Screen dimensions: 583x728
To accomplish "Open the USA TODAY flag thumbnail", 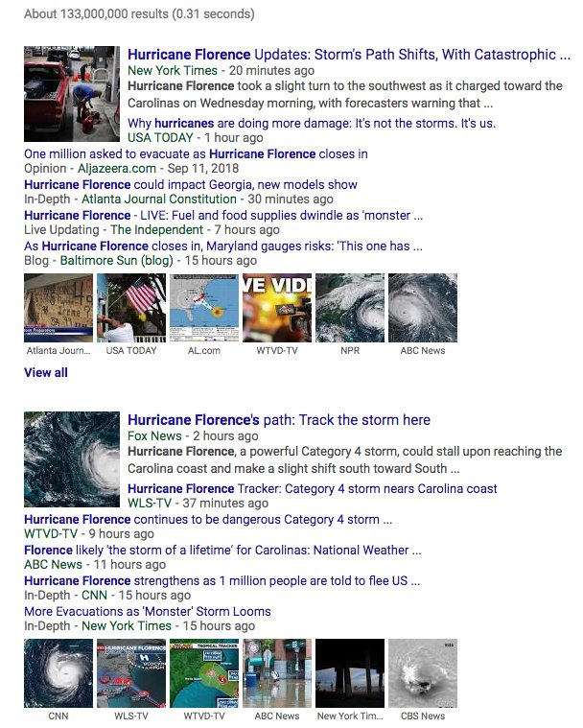I will point(131,308).
